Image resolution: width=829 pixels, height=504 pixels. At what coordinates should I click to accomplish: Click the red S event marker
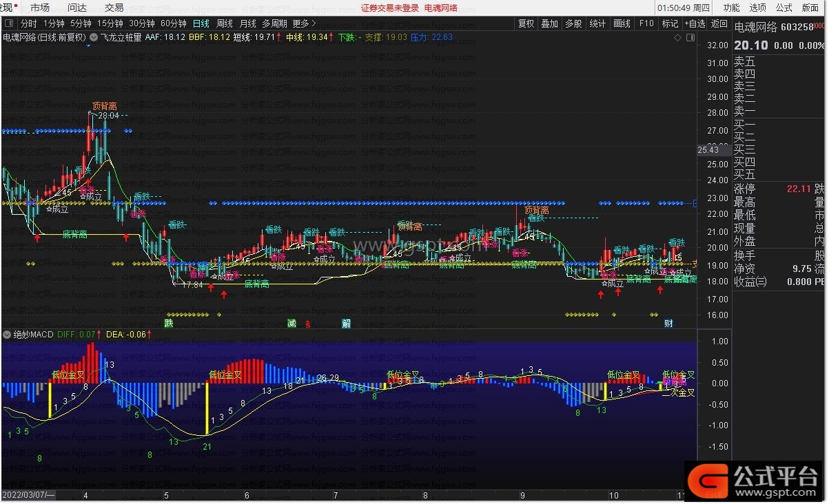tap(308, 324)
